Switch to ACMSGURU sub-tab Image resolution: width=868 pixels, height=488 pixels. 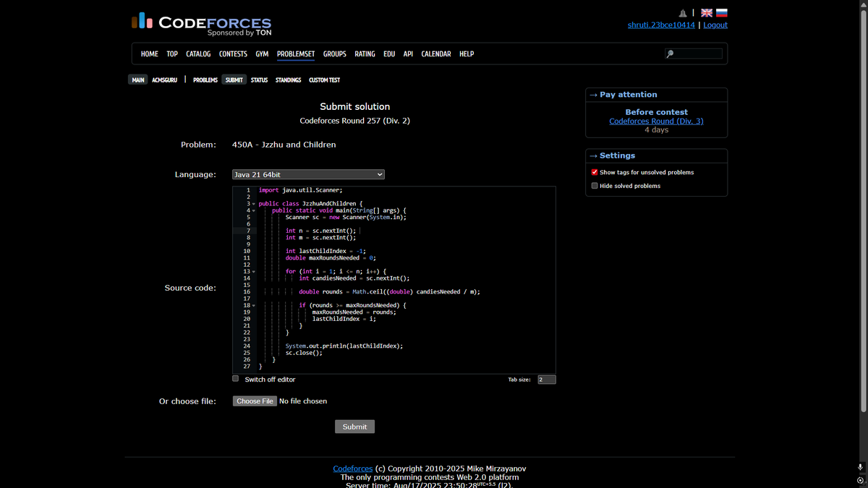coord(164,80)
